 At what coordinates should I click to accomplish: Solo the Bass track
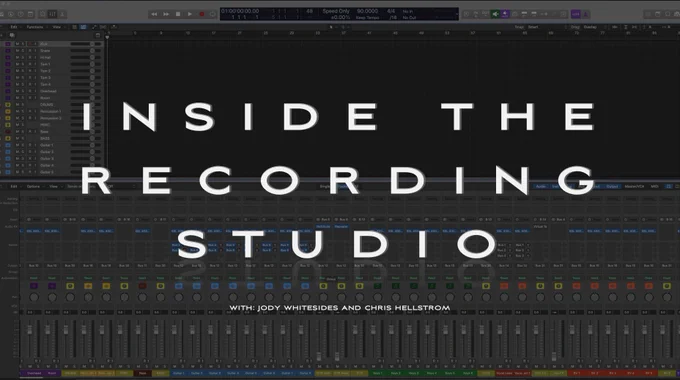click(23, 131)
